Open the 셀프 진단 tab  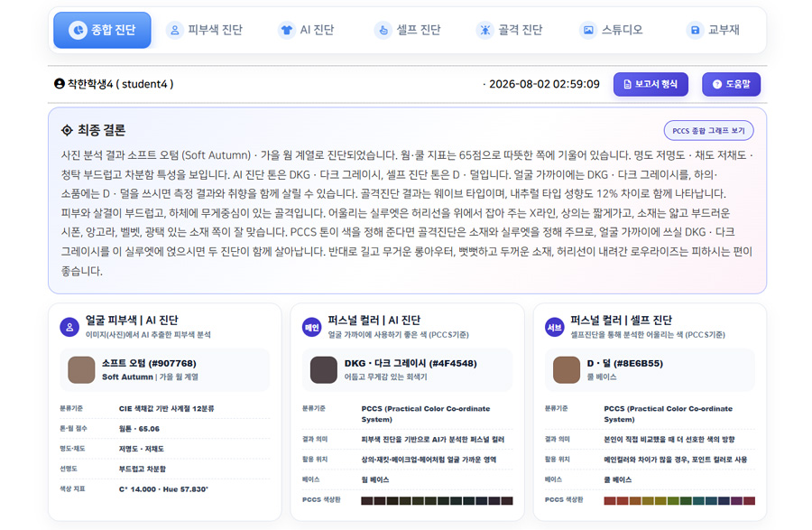pos(408,30)
